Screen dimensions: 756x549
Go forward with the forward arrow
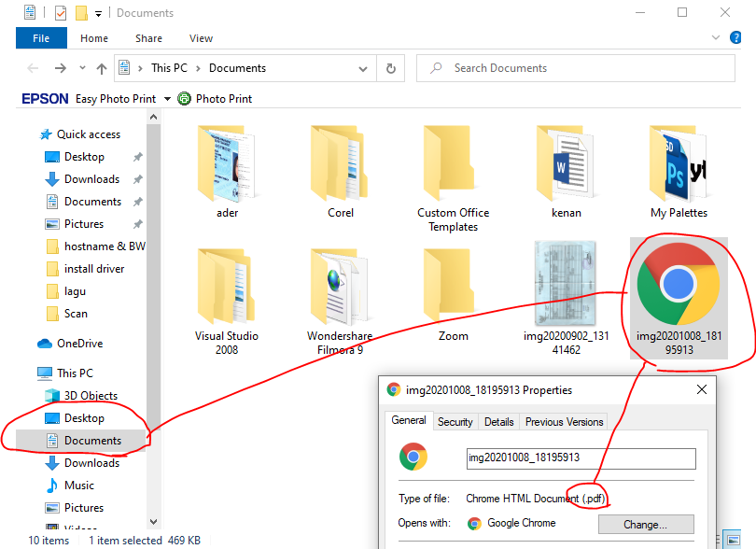pyautogui.click(x=61, y=68)
